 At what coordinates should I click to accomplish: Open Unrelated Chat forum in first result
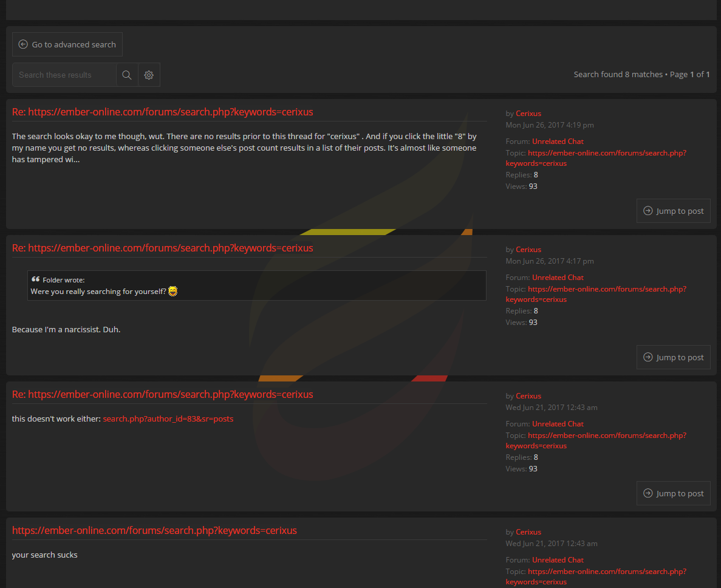(558, 142)
